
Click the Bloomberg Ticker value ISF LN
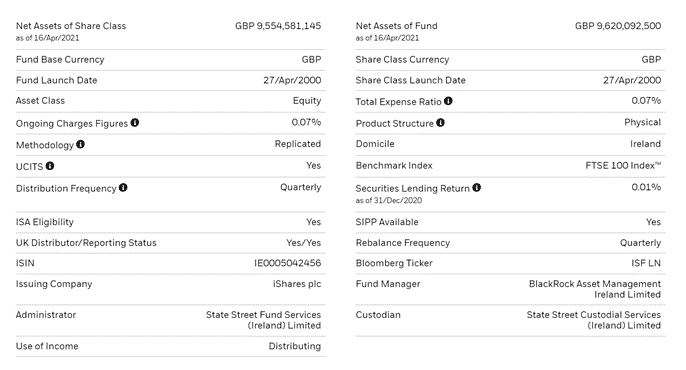(x=646, y=263)
